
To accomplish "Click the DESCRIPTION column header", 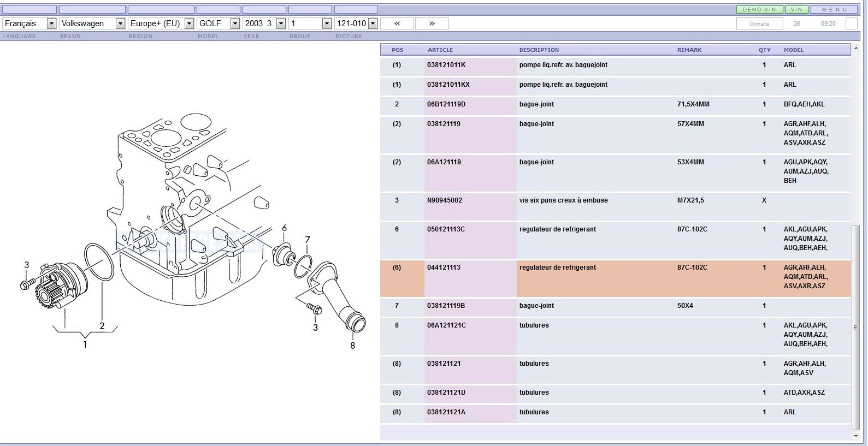I will (539, 50).
